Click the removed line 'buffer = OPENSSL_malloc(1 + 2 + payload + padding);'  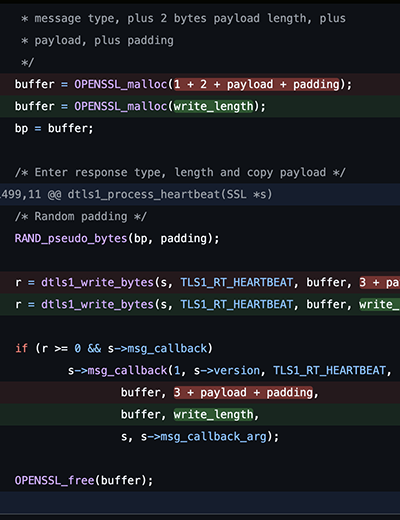(200, 84)
